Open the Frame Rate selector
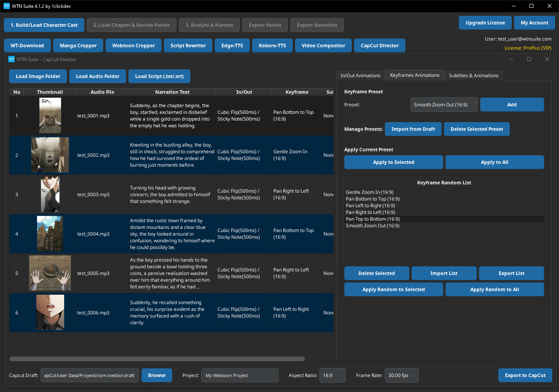The height and width of the screenshot is (392, 559). [401, 375]
